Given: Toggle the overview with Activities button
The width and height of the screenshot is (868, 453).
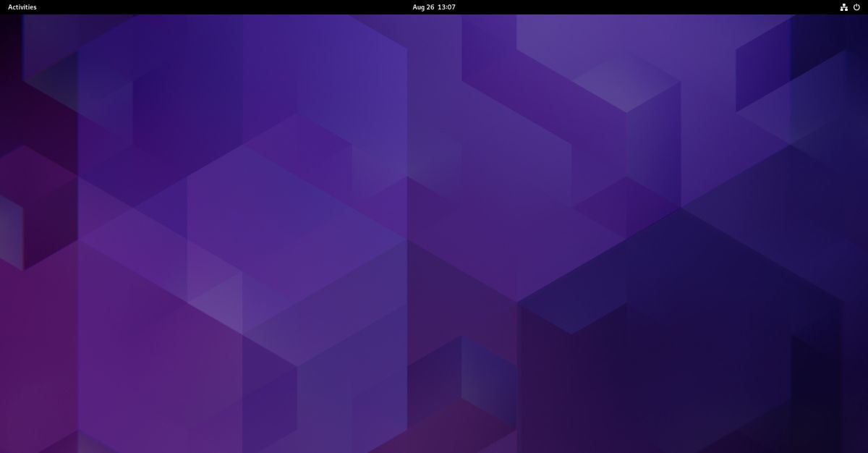Looking at the screenshot, I should point(22,7).
